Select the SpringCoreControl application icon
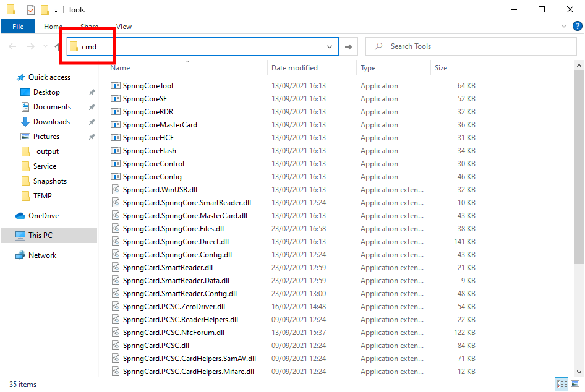The image size is (585, 392). [116, 164]
